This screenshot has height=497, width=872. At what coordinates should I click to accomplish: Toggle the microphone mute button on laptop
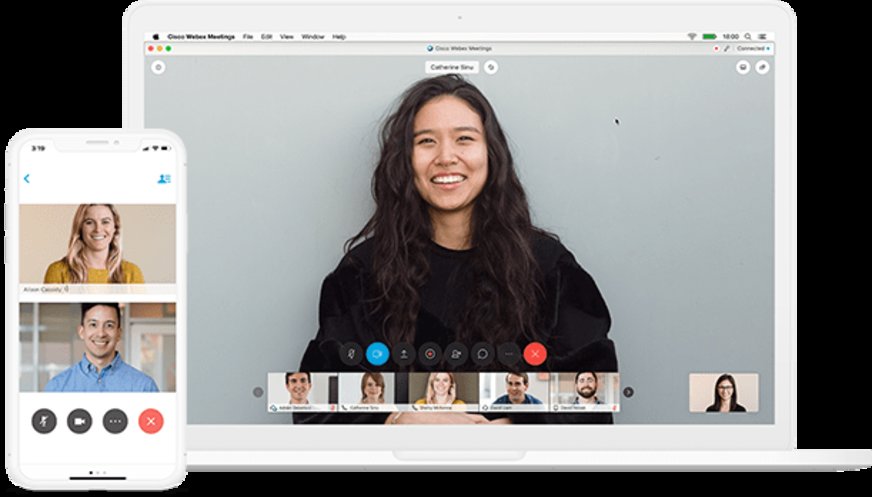[351, 353]
